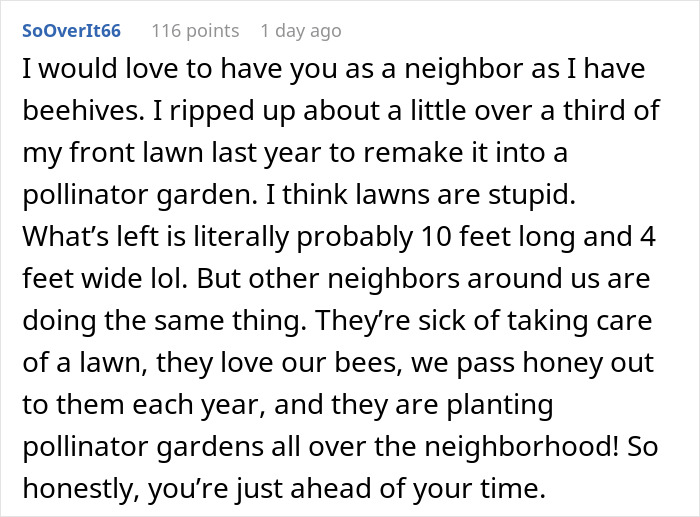Viewport: 700px width, 517px height.
Task: Open the '1 day ago' timestamp permalink
Action: 301,31
